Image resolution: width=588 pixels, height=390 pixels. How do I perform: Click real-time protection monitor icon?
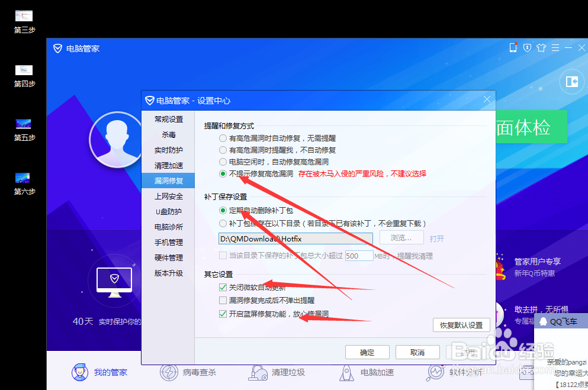[x=168, y=150]
